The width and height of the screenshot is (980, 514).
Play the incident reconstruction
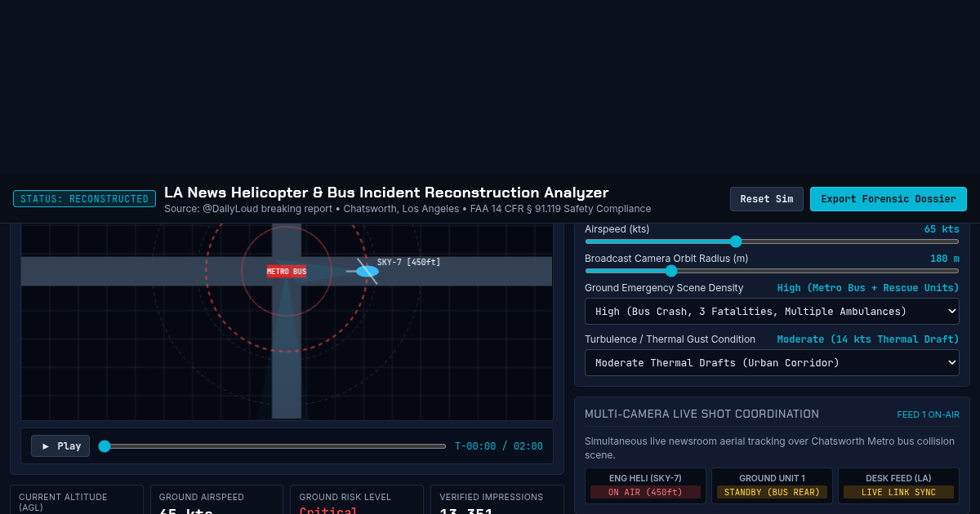(x=60, y=446)
